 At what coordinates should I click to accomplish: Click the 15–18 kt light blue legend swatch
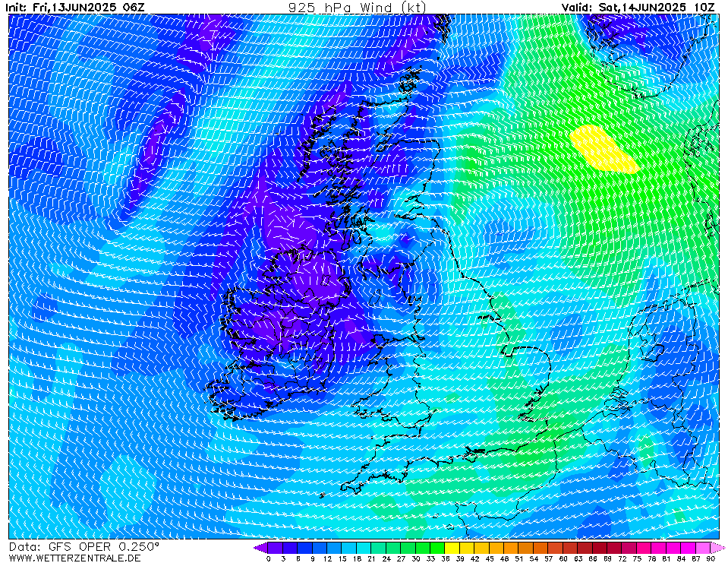pyautogui.click(x=349, y=548)
